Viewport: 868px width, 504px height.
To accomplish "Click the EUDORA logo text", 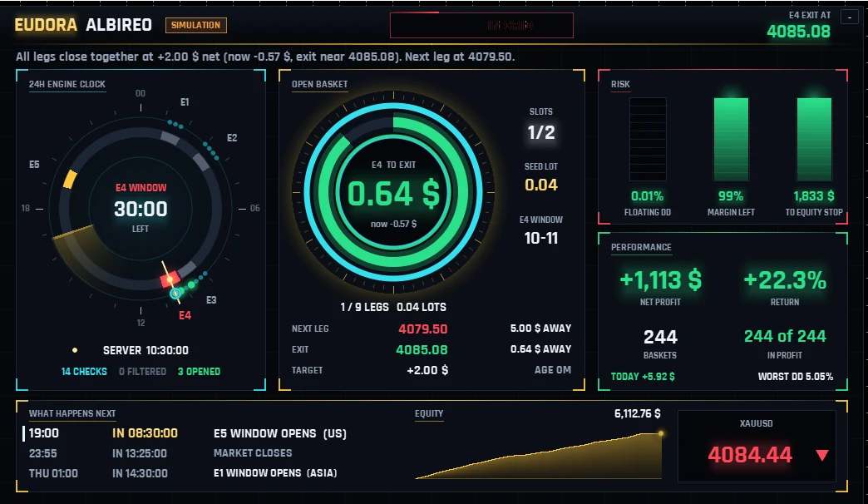I will tap(46, 25).
